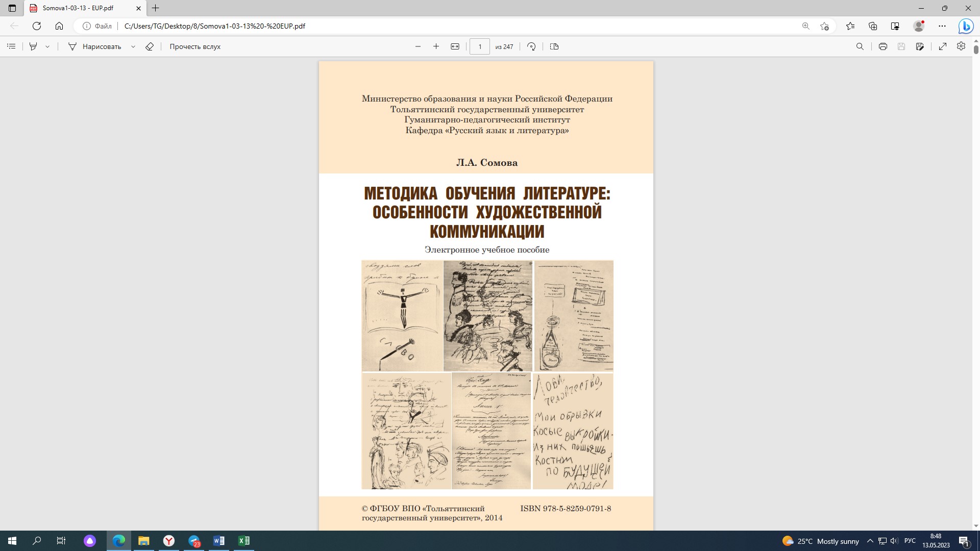This screenshot has width=980, height=551.
Task: Click the Прочесть вслух button
Action: tap(195, 46)
